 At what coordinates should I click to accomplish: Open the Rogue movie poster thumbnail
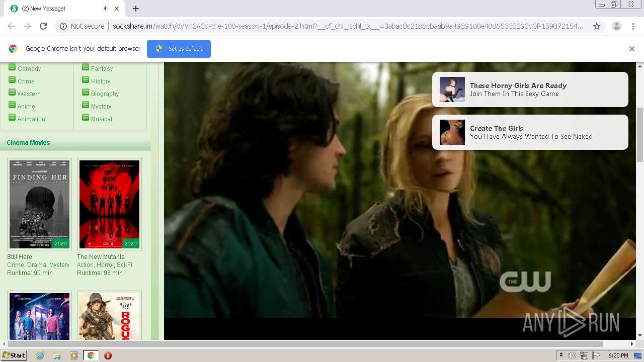[109, 316]
